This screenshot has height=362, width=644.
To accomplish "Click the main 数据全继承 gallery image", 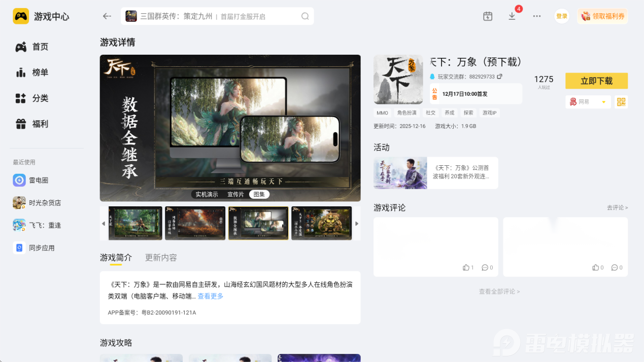I will point(230,128).
